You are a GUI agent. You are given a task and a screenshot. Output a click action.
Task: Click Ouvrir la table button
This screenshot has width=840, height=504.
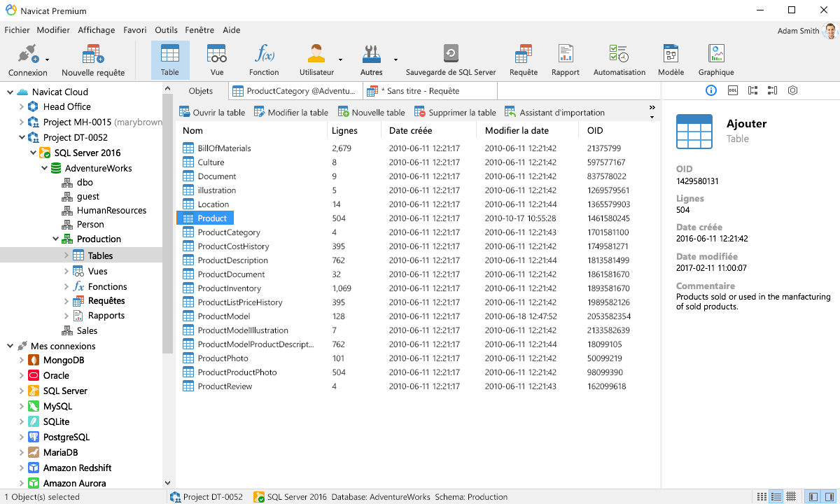coord(212,112)
